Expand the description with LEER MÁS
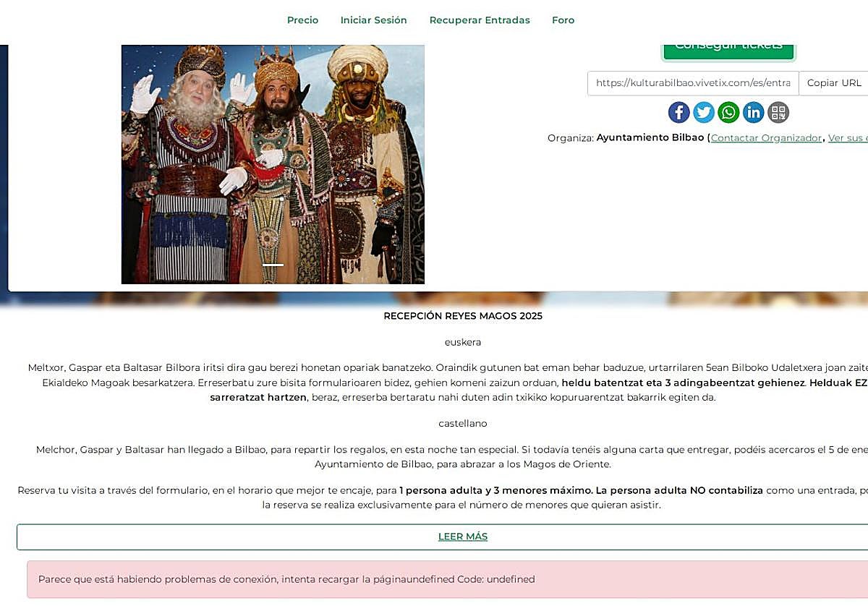The image size is (868, 606). click(462, 536)
